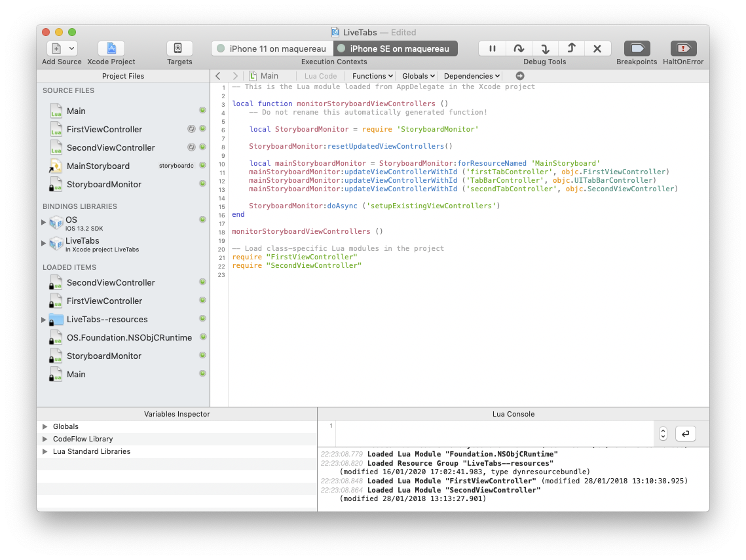Click the Stop debug X icon

tap(597, 48)
